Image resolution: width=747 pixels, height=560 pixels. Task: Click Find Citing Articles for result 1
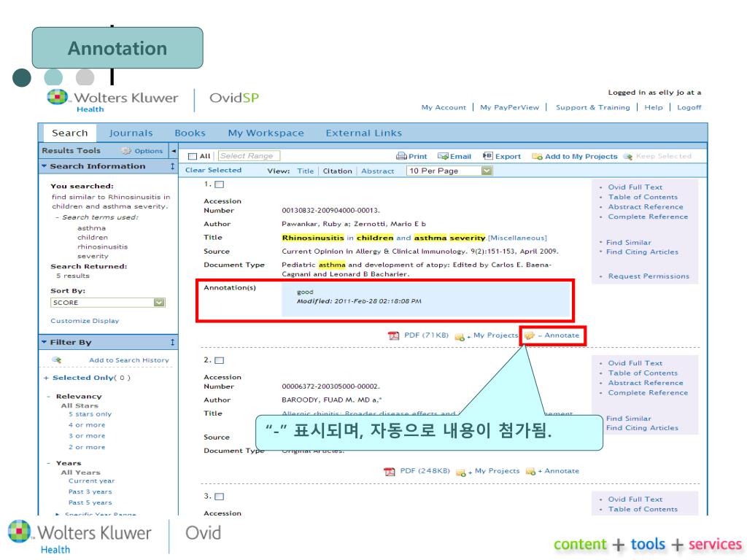pos(642,252)
